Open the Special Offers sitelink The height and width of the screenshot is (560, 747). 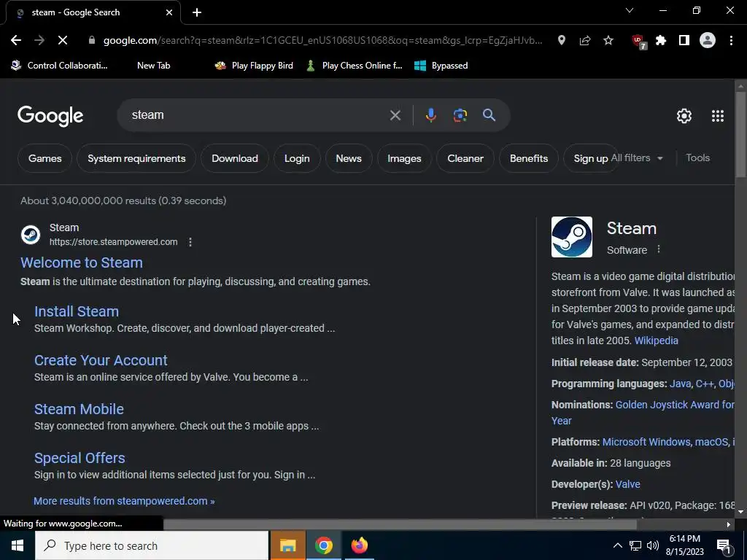coord(80,458)
